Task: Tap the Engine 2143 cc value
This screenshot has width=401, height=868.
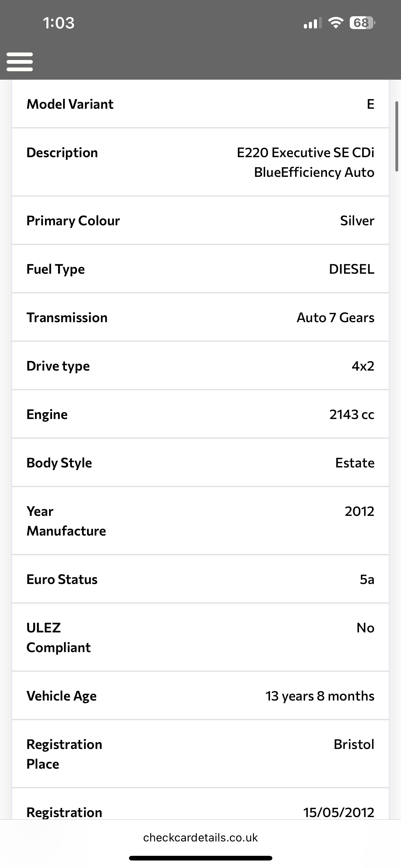Action: 352,414
